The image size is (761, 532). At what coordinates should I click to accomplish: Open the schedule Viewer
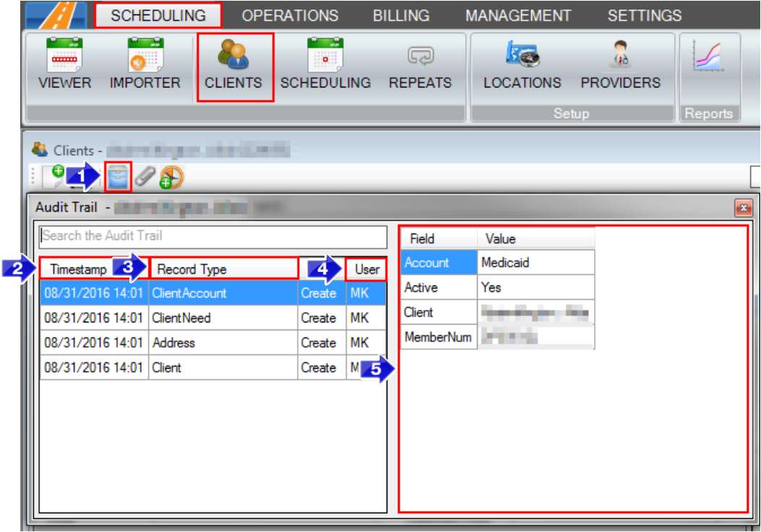tap(64, 65)
